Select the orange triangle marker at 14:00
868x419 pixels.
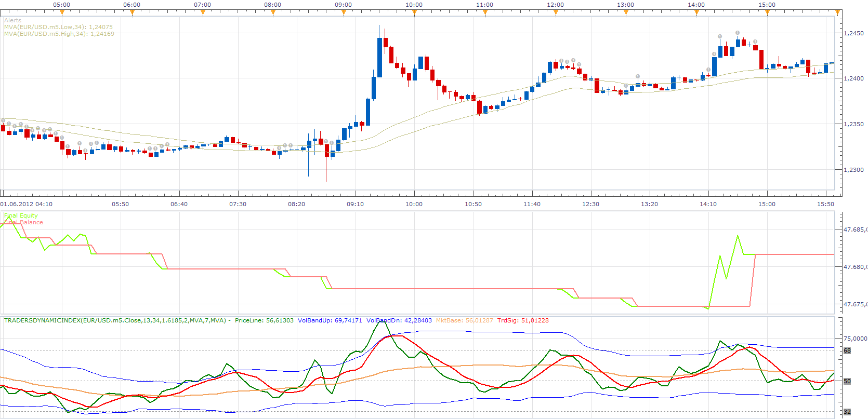(x=696, y=12)
